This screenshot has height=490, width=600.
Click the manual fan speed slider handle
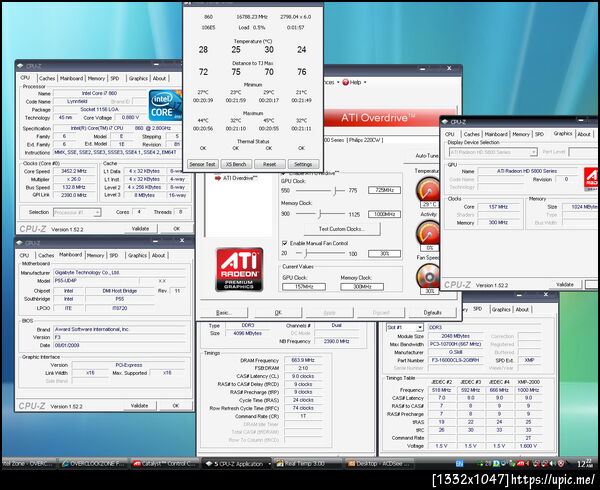(x=306, y=253)
